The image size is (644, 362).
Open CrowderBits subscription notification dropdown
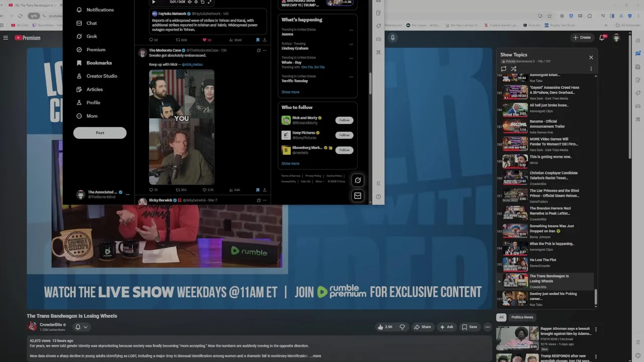(x=81, y=327)
